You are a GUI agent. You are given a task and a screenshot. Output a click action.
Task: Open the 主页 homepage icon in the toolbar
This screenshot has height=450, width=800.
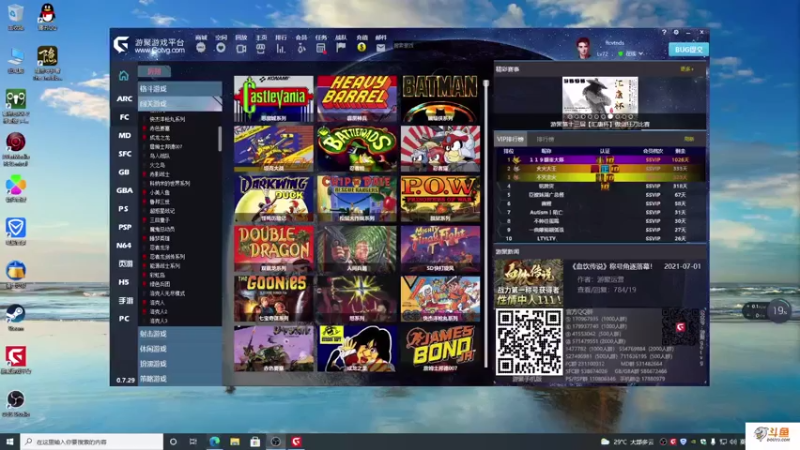[261, 48]
